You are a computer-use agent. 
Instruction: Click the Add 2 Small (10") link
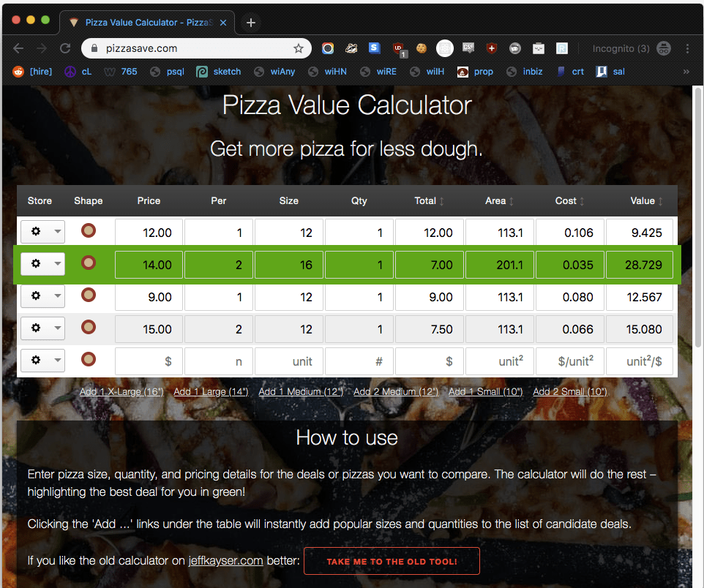[x=570, y=392]
